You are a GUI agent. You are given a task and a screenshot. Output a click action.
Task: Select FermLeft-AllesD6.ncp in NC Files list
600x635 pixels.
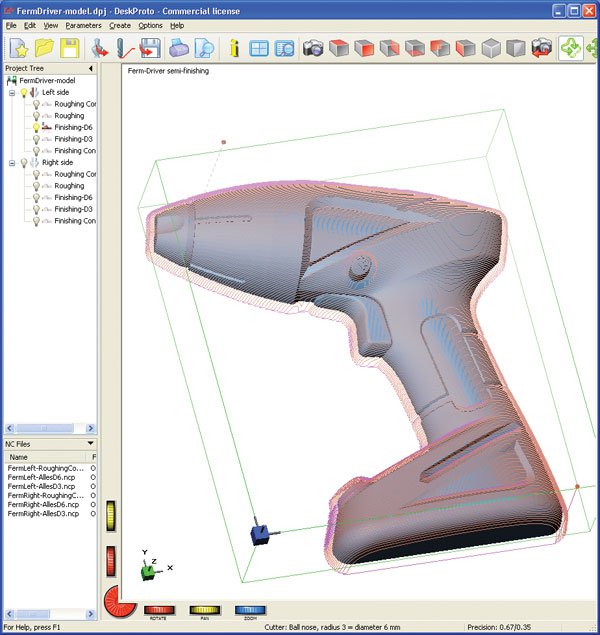[43, 479]
